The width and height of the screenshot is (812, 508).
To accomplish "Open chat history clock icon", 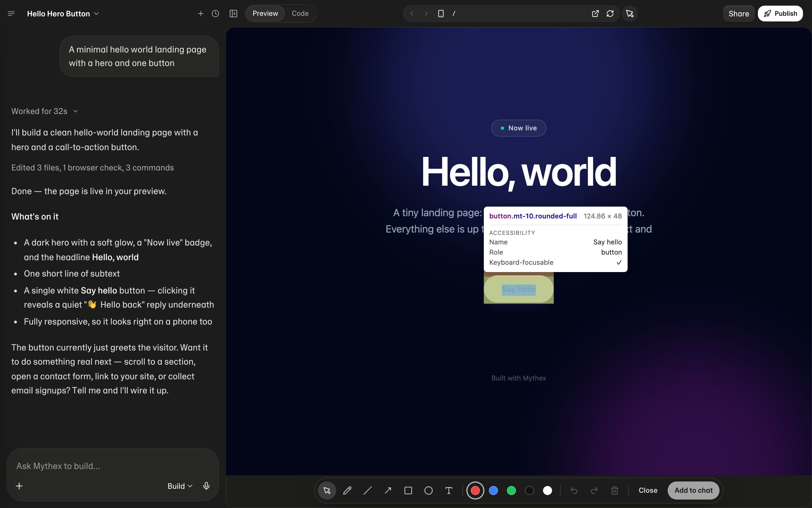I will coord(215,14).
